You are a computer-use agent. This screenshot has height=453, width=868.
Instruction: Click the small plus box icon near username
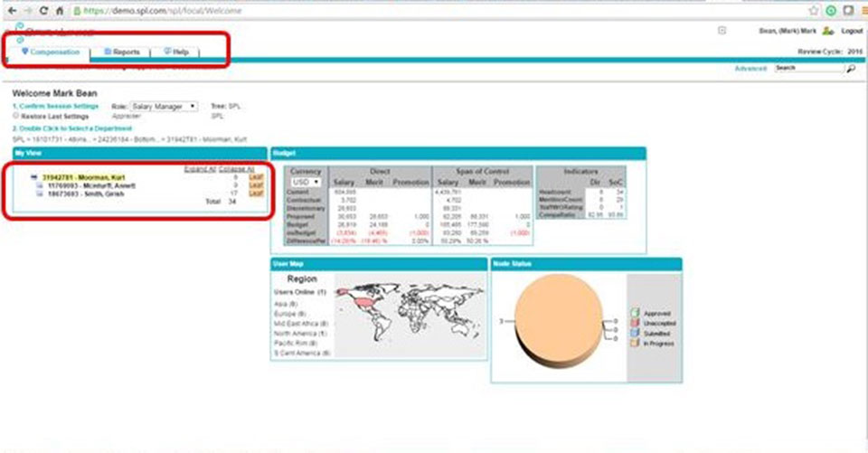click(722, 31)
